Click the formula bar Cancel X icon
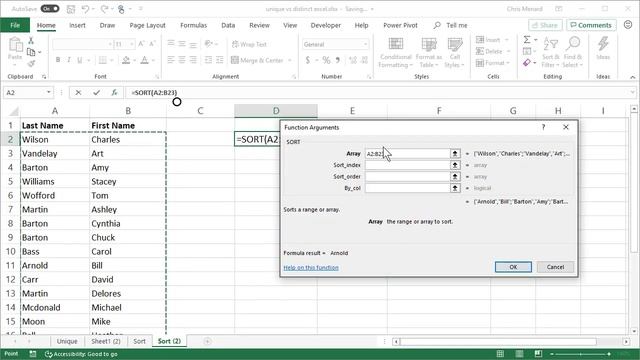 click(x=78, y=93)
